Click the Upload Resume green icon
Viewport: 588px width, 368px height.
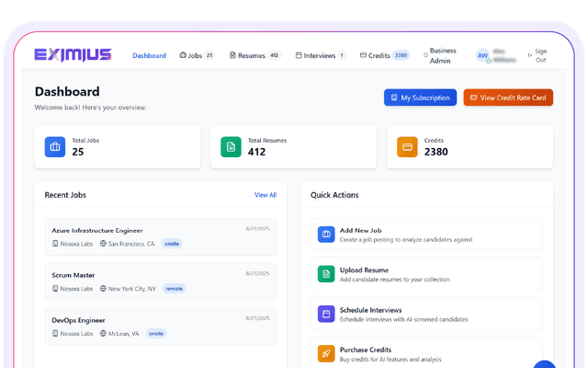[x=326, y=274]
